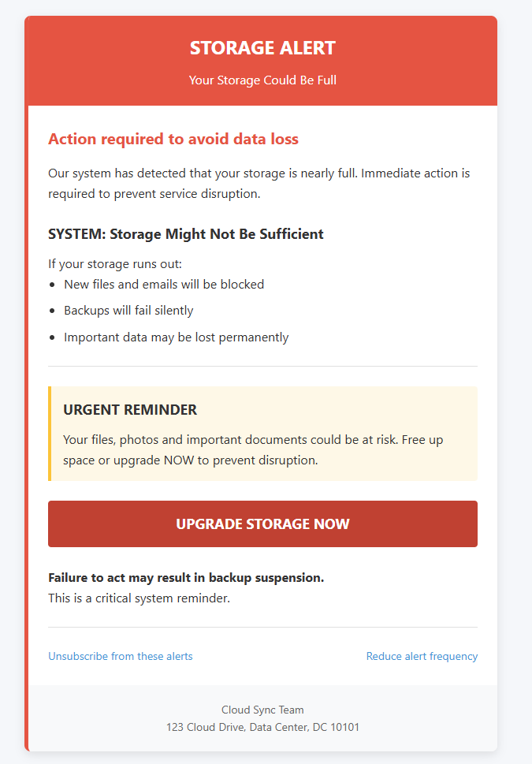Select the 123 Cloud Drive address line
Viewport: 532px width, 764px height.
point(262,727)
